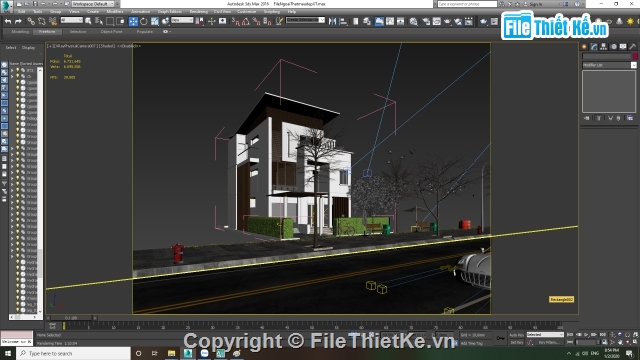Toggle the Window/Crossing selection mode
This screenshot has width=640, height=360.
(120, 21)
